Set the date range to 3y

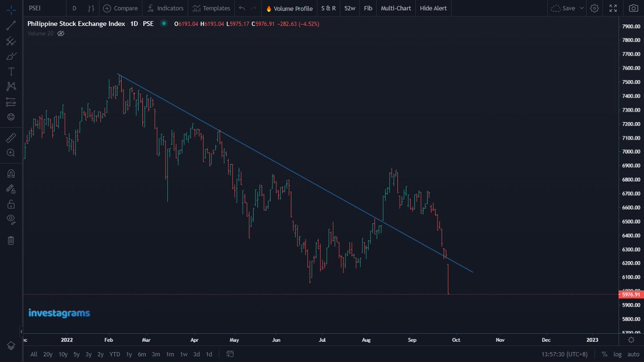click(89, 354)
